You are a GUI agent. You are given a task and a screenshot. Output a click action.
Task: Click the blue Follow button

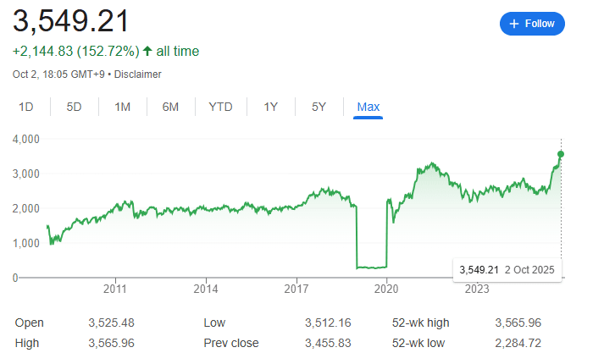coord(532,24)
